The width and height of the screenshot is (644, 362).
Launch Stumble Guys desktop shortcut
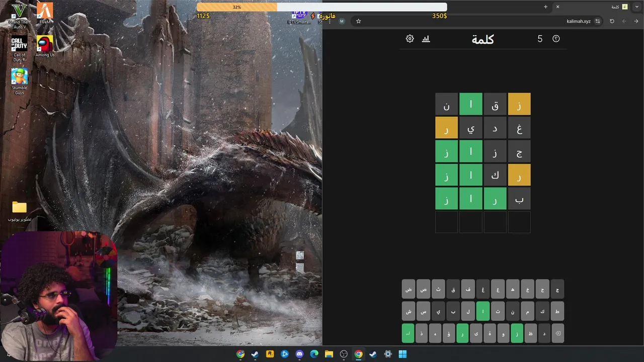19,81
